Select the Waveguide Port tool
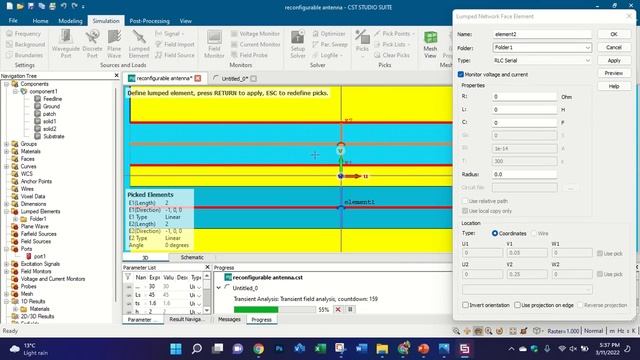The width and height of the screenshot is (640, 360). click(x=66, y=44)
